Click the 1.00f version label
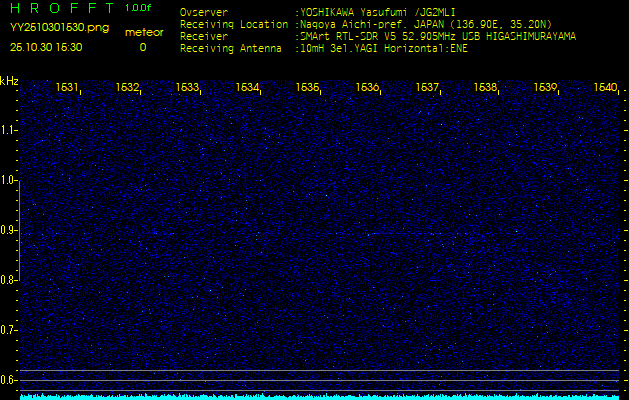Viewport: 629px width, 400px height. (139, 8)
